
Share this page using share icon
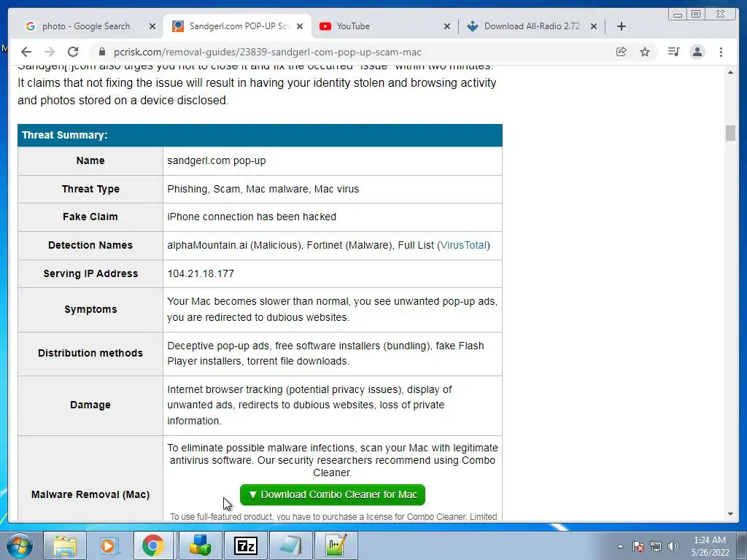click(622, 52)
